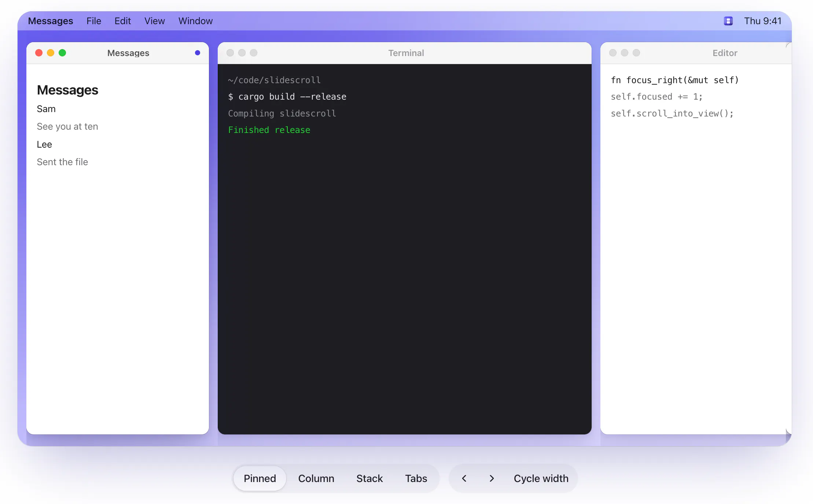Click the Terminal window title

(x=406, y=53)
